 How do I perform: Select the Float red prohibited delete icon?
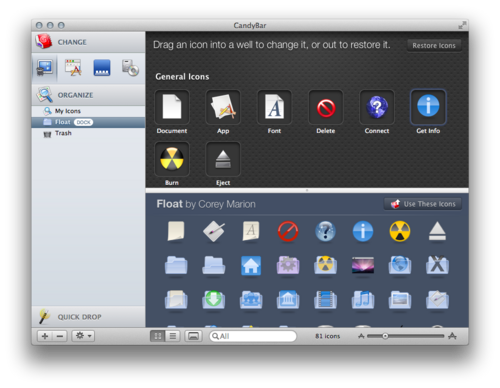(288, 231)
